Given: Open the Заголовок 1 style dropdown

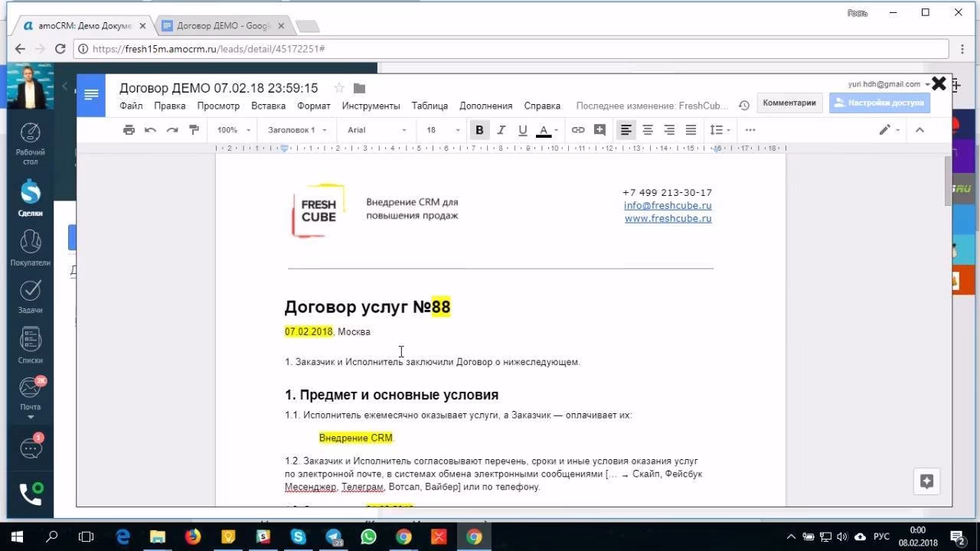Looking at the screenshot, I should 297,130.
